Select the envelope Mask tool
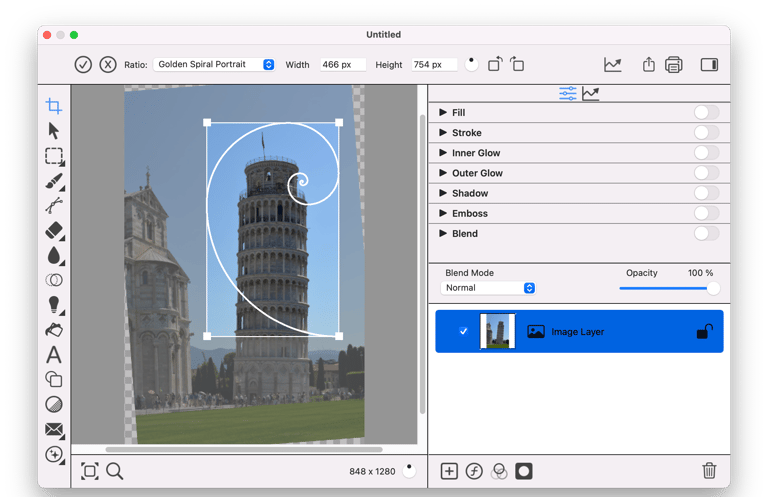 (54, 430)
